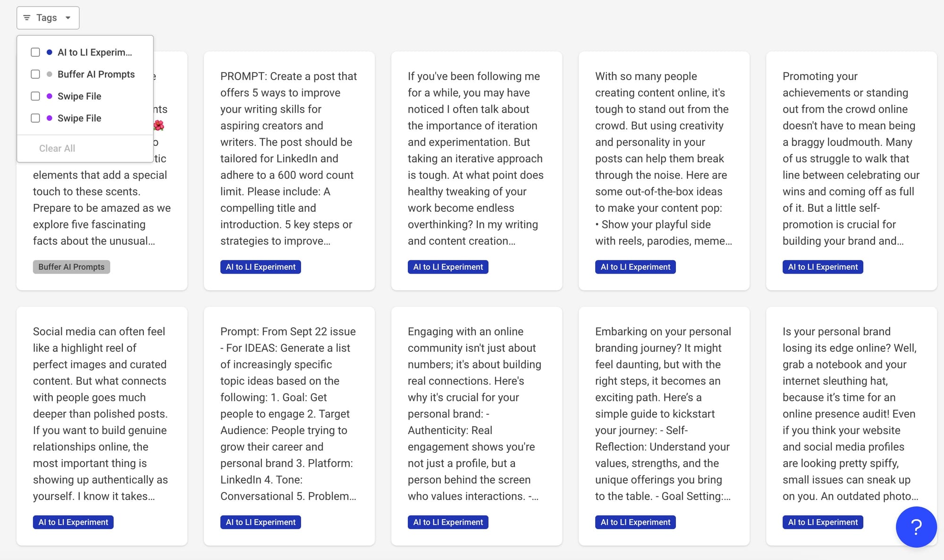Click the AI to LI Experiment badge under the PROMPT card
Viewport: 944px width, 560px height.
(260, 267)
